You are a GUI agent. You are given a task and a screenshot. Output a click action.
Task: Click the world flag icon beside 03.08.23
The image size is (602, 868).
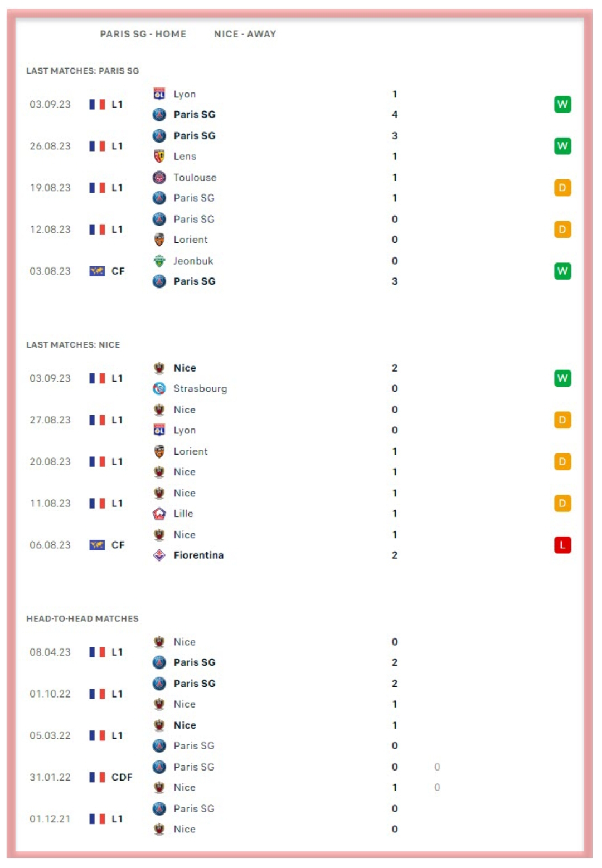[x=97, y=271]
